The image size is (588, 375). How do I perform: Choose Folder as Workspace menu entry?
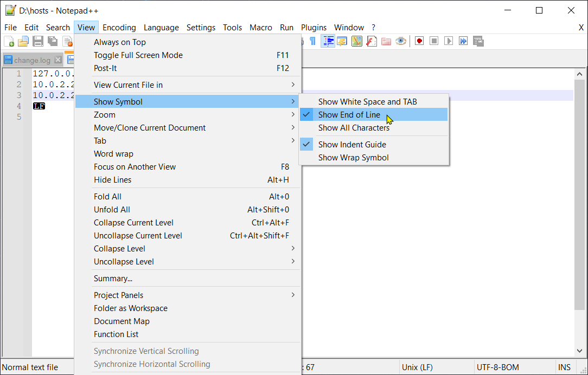click(188, 308)
